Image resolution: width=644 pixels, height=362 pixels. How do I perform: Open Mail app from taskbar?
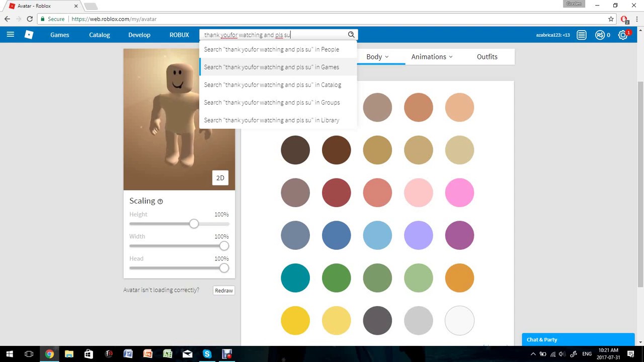point(187,354)
